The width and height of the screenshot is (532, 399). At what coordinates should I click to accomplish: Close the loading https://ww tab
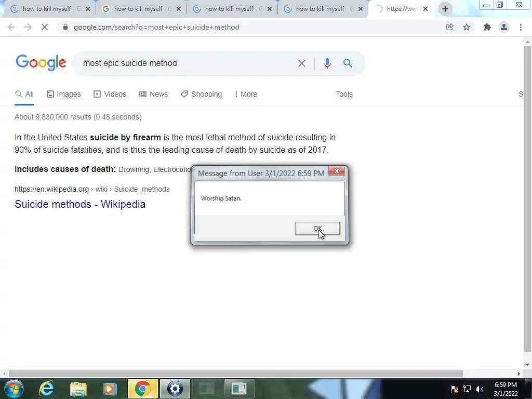pos(425,9)
